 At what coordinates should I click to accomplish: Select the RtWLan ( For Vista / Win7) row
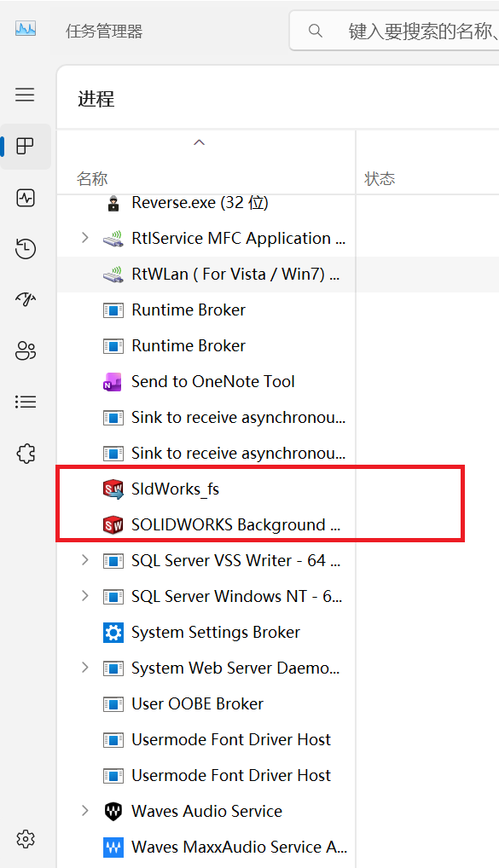pos(206,275)
